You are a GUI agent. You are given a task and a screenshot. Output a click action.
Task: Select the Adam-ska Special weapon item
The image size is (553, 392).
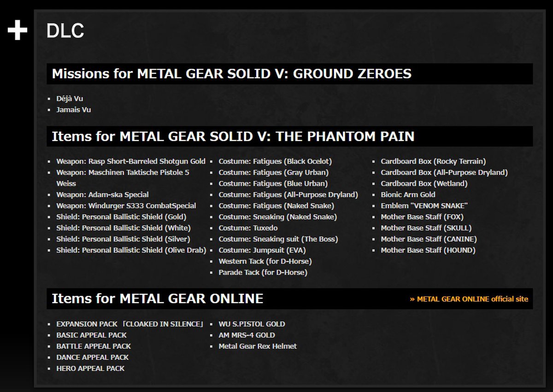[x=102, y=194]
